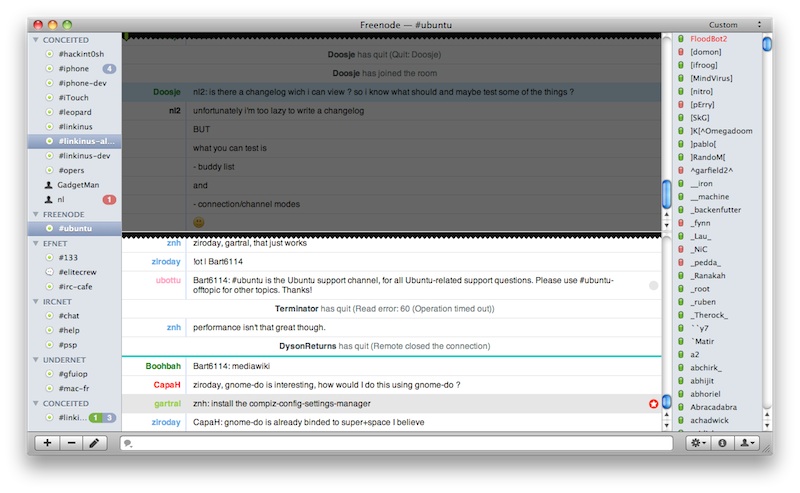Click the minus button to remove a channel
800x493 pixels.
point(71,443)
